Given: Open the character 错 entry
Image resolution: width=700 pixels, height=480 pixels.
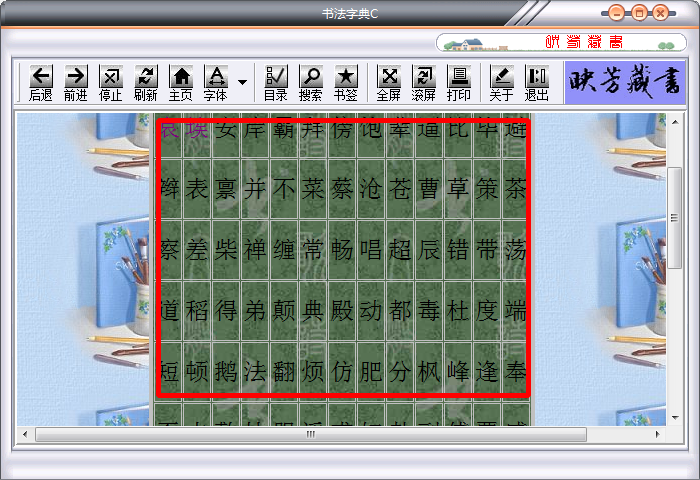Looking at the screenshot, I should 458,250.
